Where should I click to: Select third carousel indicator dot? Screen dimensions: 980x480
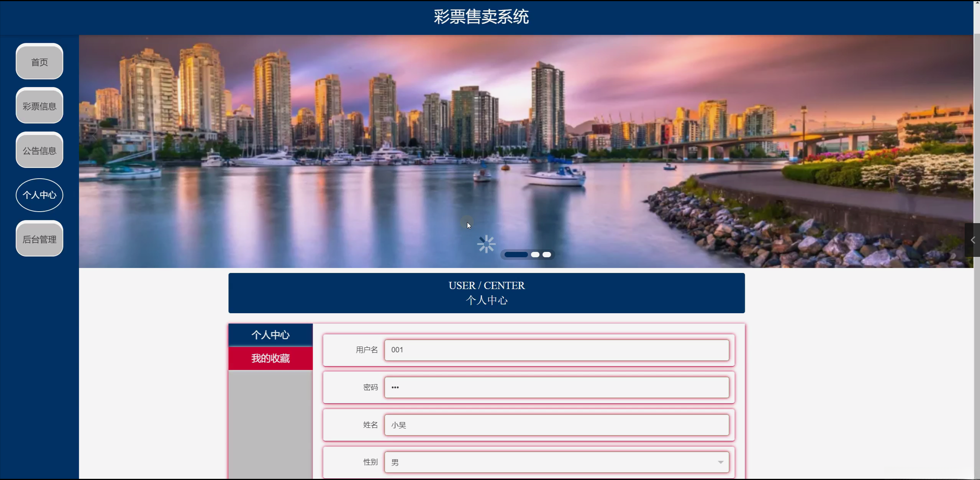coord(547,255)
